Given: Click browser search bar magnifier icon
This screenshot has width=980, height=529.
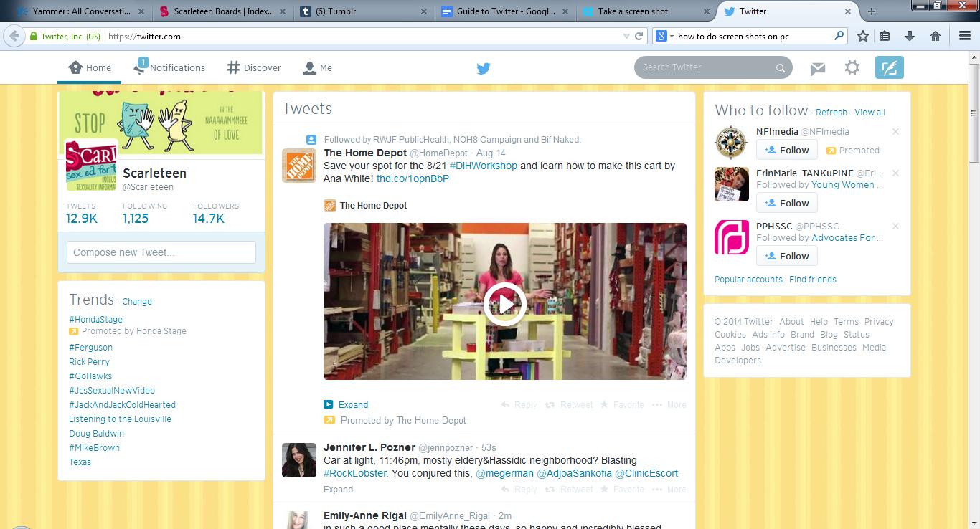Looking at the screenshot, I should coord(839,36).
